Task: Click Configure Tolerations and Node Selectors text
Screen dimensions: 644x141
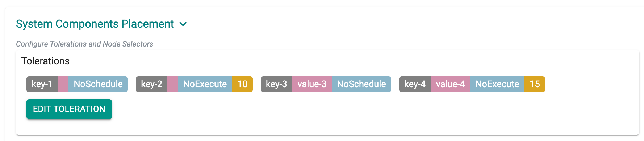Action: [84, 44]
